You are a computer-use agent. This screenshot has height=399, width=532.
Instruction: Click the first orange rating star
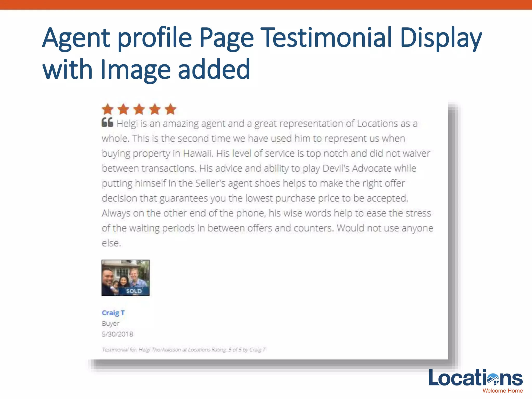[x=108, y=109]
